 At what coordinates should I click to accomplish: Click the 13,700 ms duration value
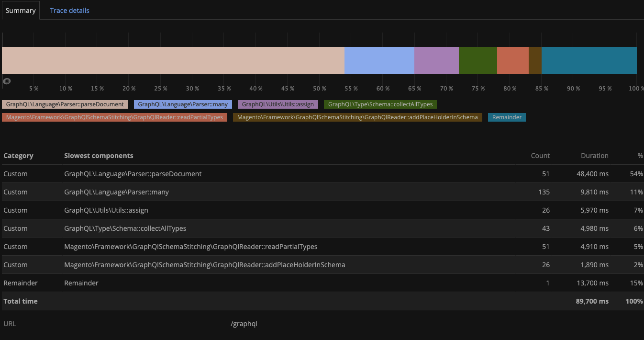coord(592,283)
